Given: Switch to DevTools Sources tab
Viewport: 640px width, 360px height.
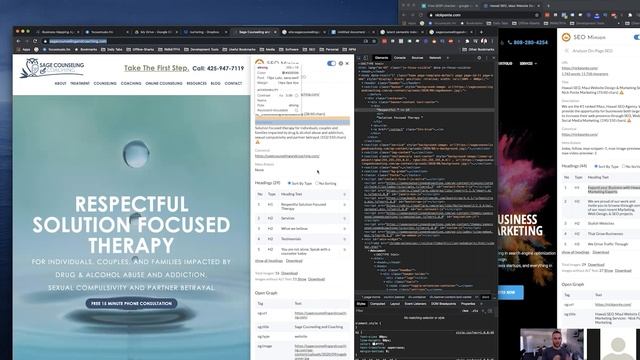Looking at the screenshot, I should tap(417, 58).
